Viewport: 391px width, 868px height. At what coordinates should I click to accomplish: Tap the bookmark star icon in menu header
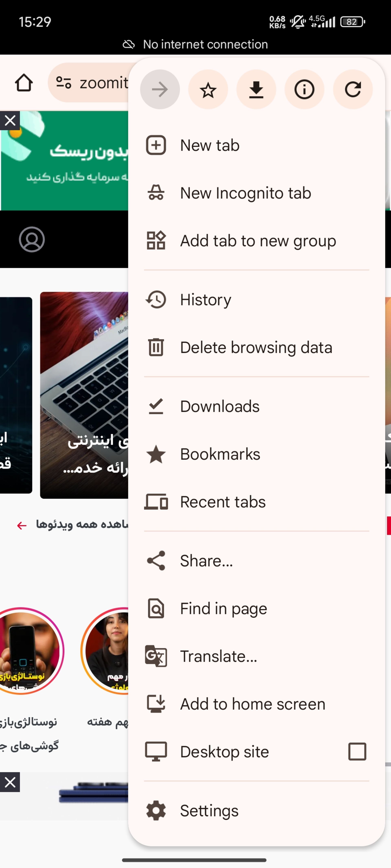(x=208, y=90)
